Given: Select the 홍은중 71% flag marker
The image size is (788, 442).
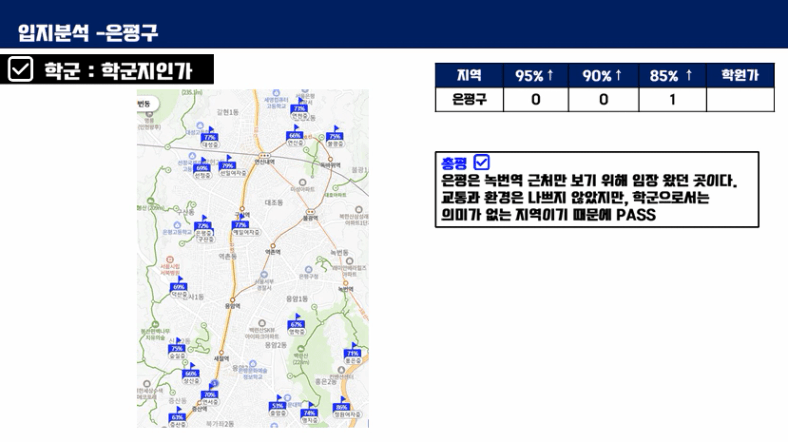Looking at the screenshot, I should point(353,354).
